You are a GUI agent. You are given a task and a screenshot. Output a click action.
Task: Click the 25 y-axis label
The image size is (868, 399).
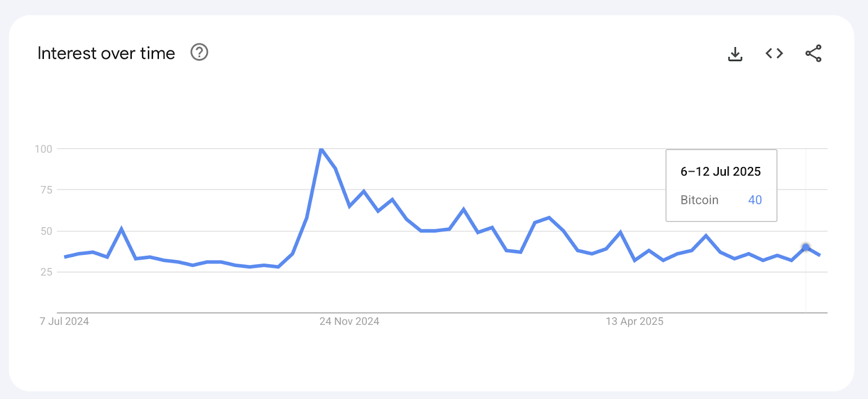[46, 272]
